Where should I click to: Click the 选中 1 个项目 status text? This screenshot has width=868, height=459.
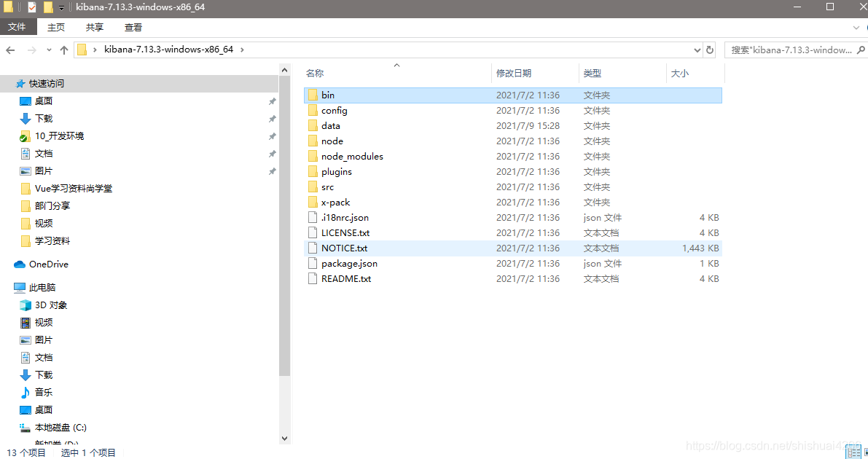click(88, 453)
